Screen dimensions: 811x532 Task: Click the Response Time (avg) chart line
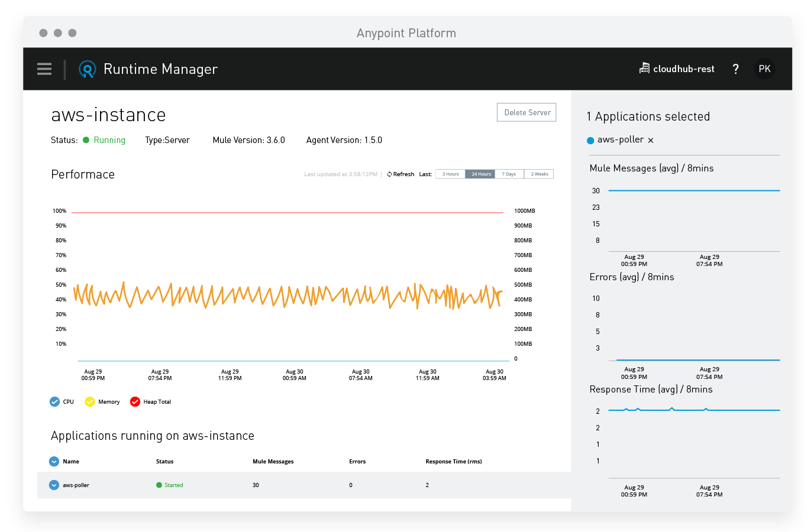click(x=694, y=410)
